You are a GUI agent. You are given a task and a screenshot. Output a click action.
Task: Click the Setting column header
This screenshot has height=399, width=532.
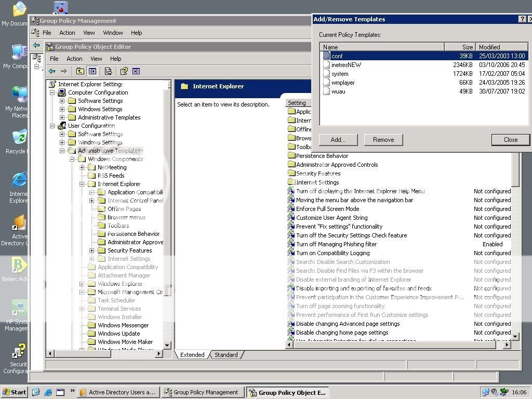tap(298, 103)
